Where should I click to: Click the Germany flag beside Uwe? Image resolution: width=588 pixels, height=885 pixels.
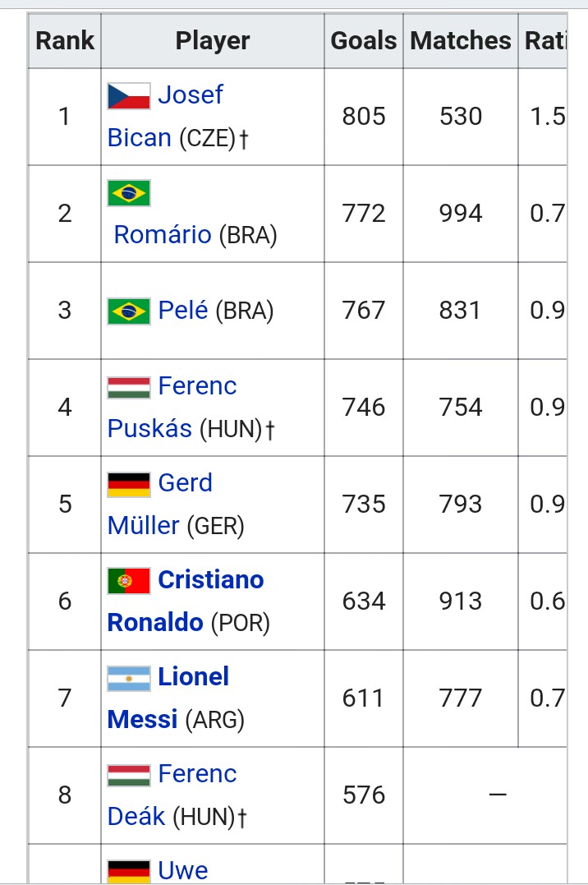[x=129, y=872]
